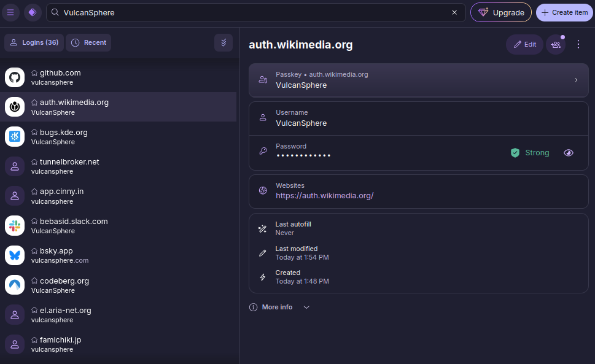The width and height of the screenshot is (595, 364).
Task: Click the Edit button
Action: point(524,44)
